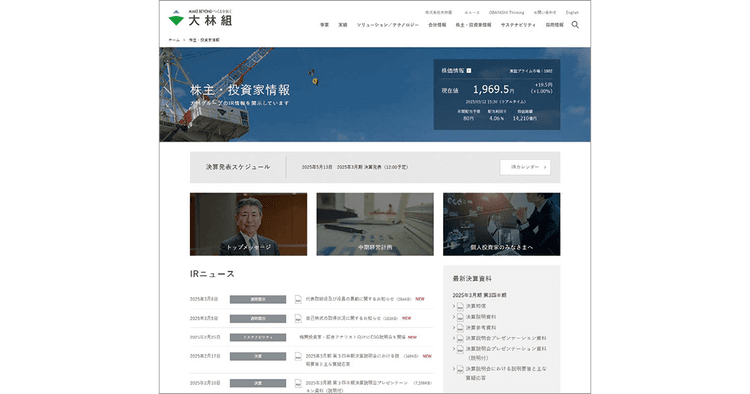
Task: Switch to English site
Action: [x=572, y=12]
